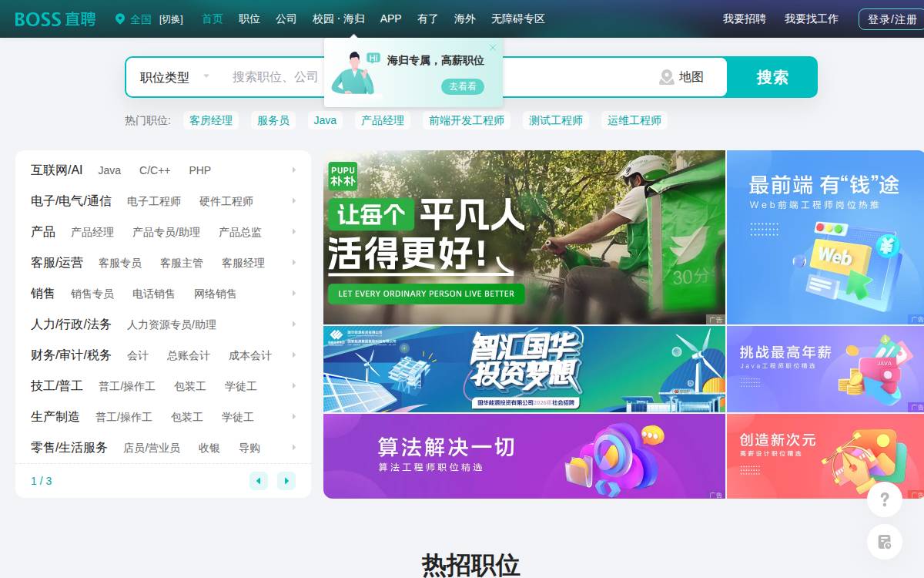Image resolution: width=924 pixels, height=578 pixels.
Task: Click 电话销售 in the category list
Action: (x=154, y=294)
